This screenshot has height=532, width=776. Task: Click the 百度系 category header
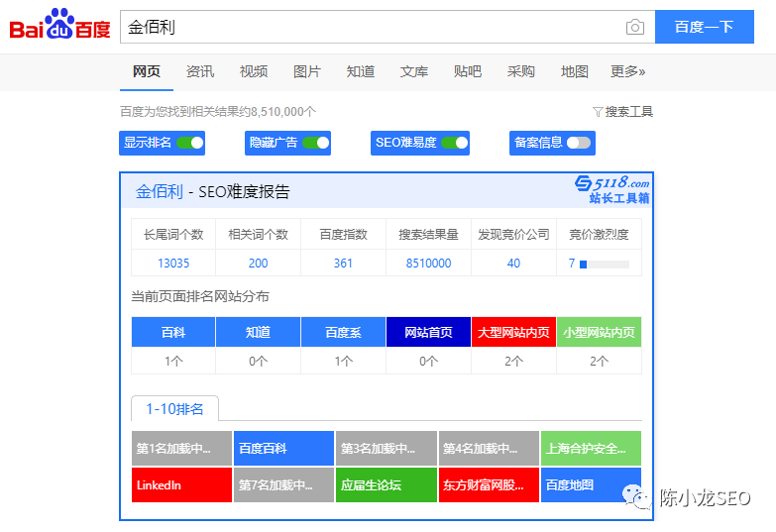(x=343, y=332)
